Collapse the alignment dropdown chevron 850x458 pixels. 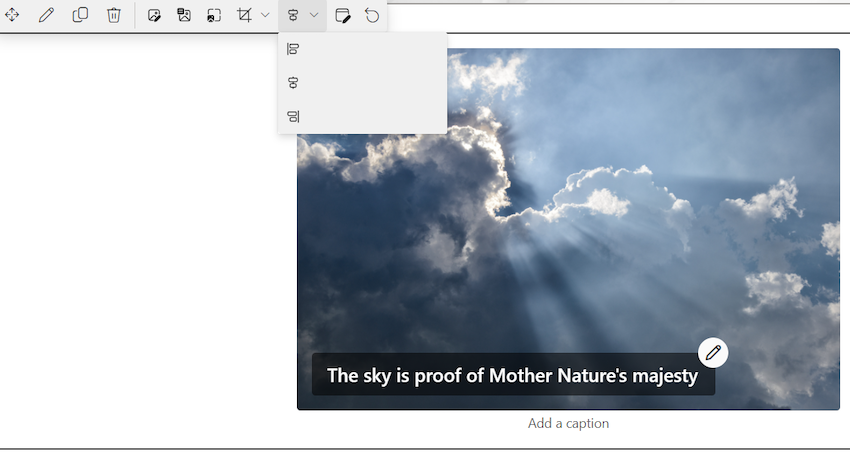coord(314,15)
